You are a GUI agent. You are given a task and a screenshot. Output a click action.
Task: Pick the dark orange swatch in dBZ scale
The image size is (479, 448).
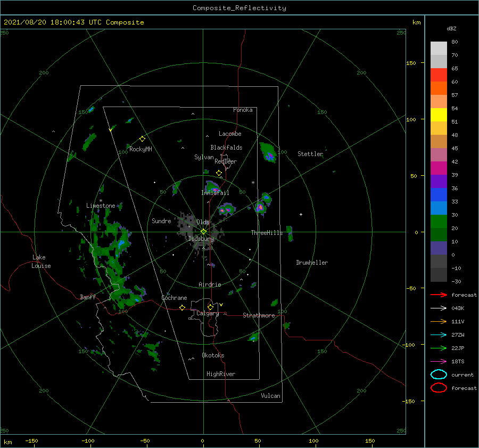[439, 88]
